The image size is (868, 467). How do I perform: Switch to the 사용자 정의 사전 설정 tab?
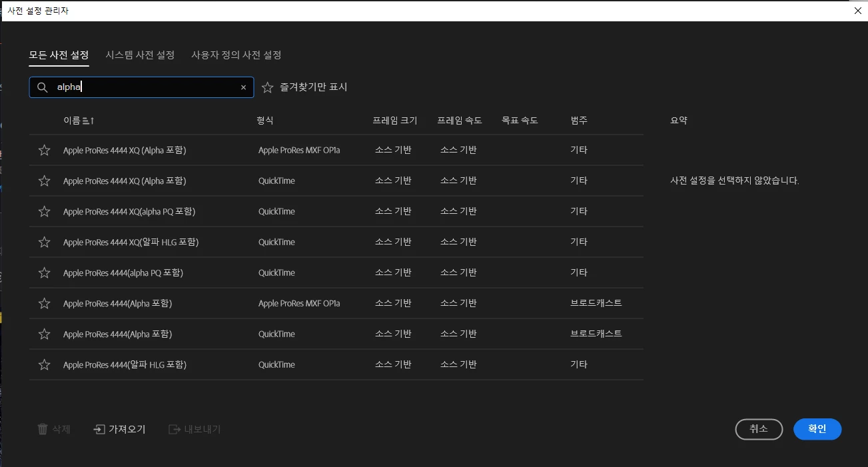click(x=236, y=55)
